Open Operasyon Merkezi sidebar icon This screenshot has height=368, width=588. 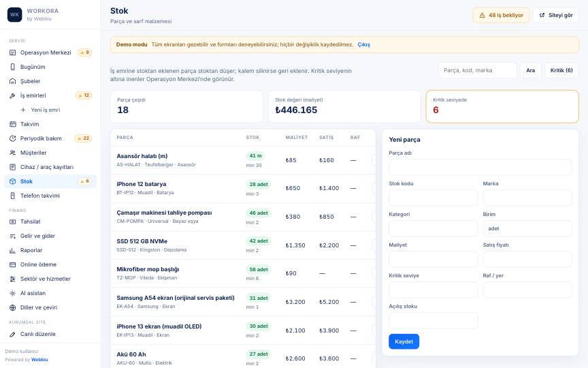(12, 52)
